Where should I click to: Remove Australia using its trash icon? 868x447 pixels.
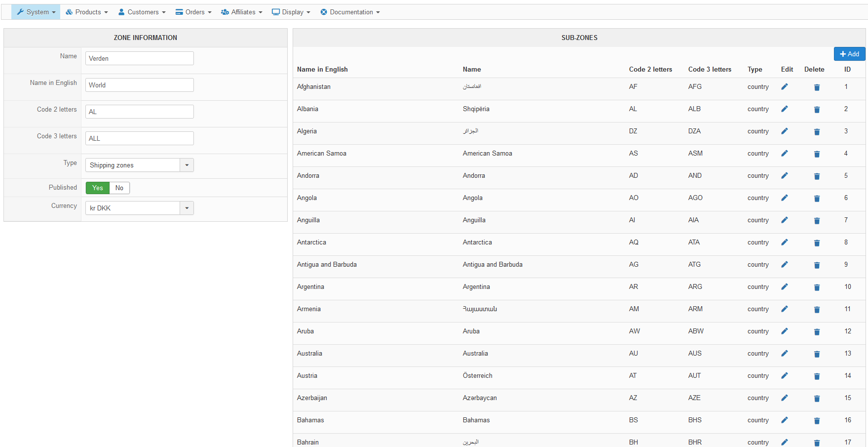(817, 354)
